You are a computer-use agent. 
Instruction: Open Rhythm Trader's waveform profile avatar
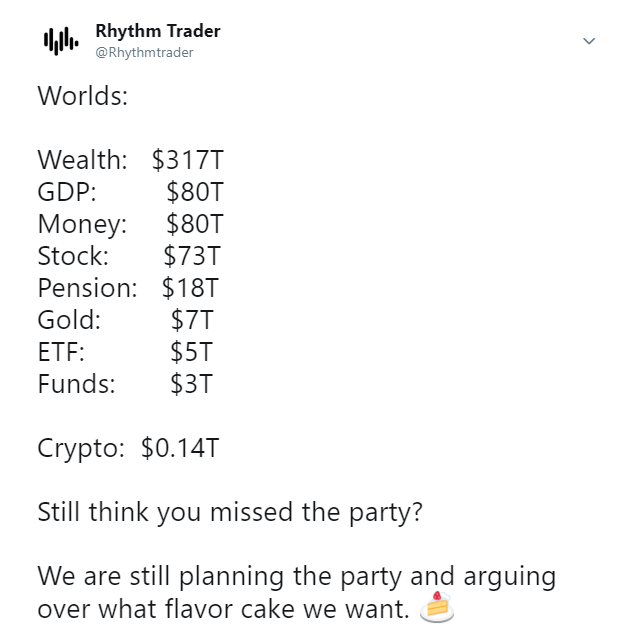pyautogui.click(x=61, y=41)
